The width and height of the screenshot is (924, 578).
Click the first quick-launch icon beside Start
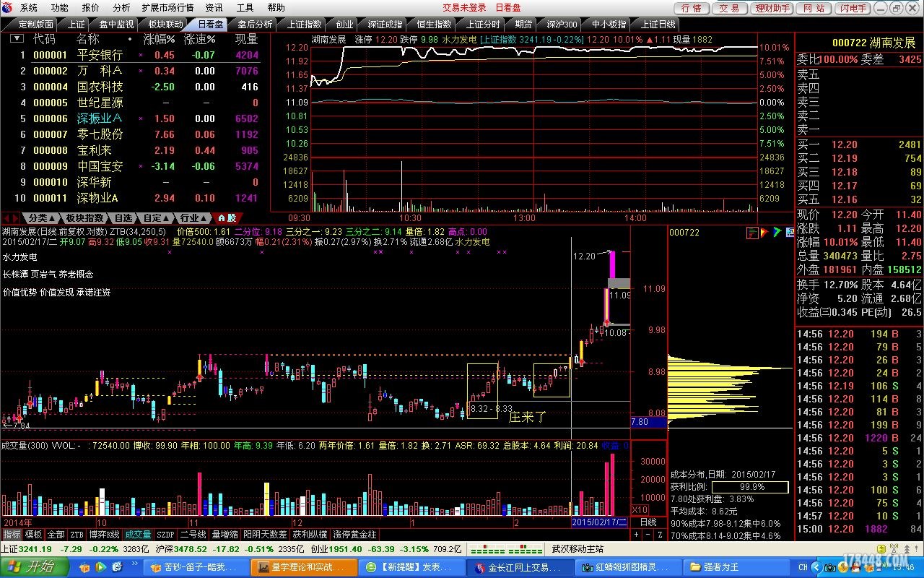[x=84, y=567]
